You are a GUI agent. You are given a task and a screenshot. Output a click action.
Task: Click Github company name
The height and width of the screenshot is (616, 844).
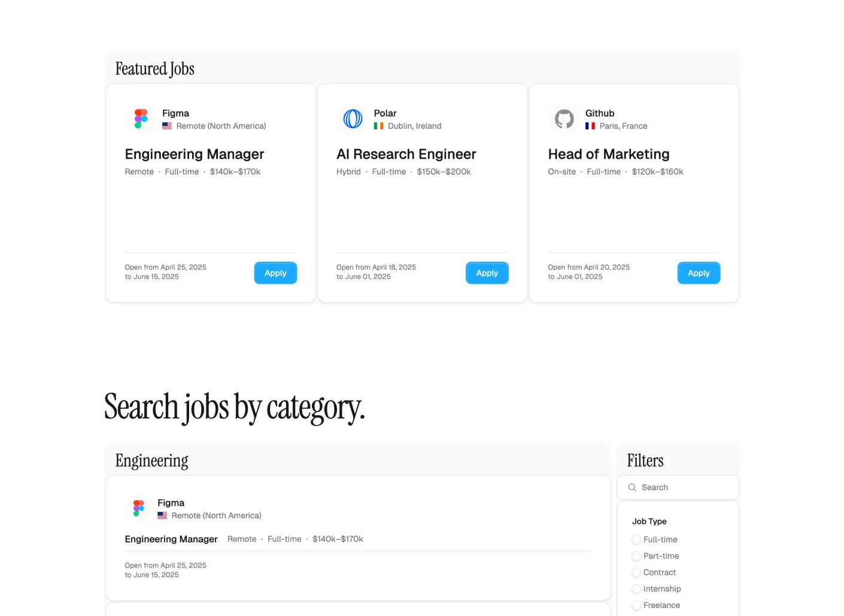[600, 113]
